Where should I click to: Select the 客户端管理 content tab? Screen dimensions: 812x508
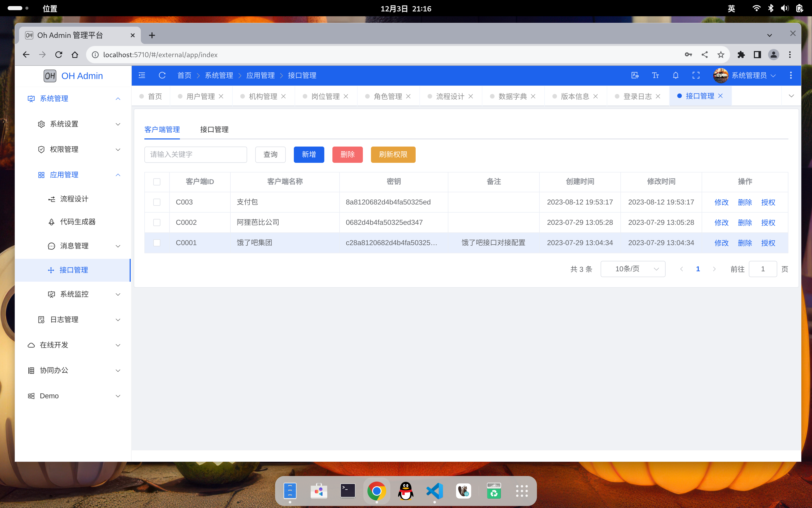(162, 129)
